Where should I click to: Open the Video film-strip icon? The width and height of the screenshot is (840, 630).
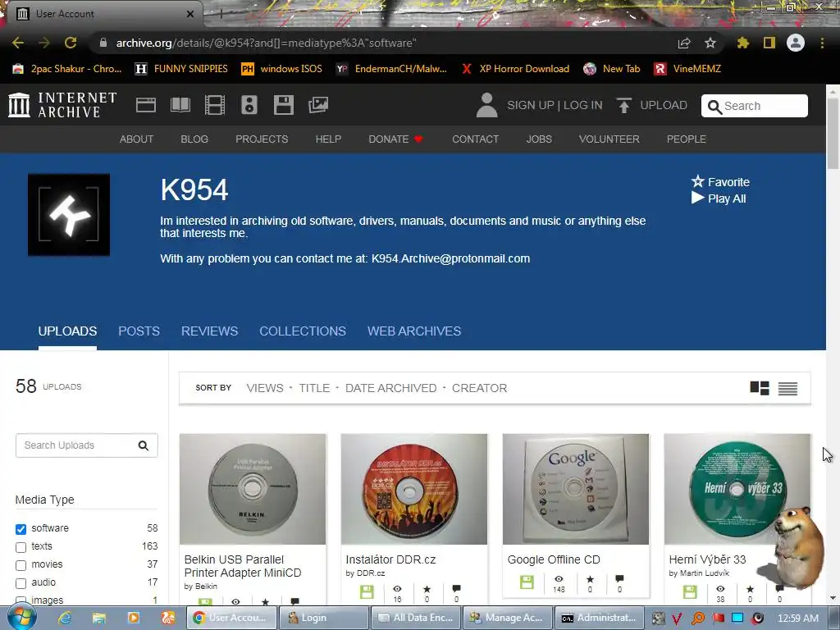click(215, 105)
